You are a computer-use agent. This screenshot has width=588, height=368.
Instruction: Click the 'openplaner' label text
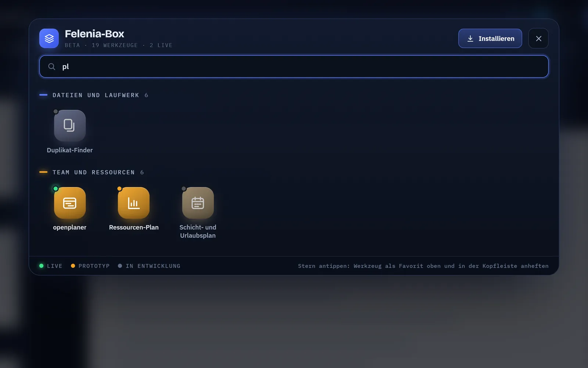click(x=70, y=227)
